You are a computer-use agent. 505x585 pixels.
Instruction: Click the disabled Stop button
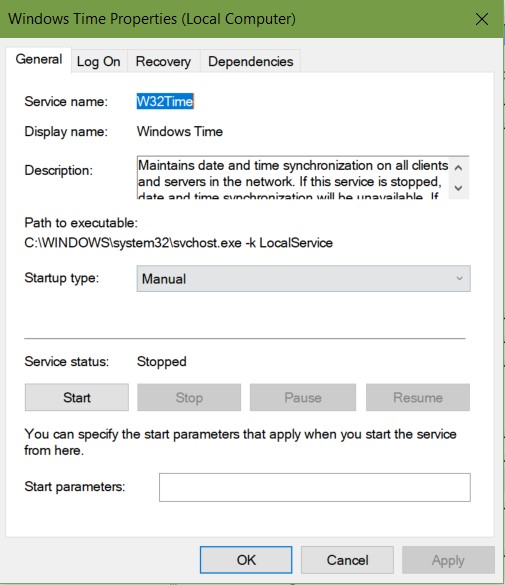tap(189, 397)
